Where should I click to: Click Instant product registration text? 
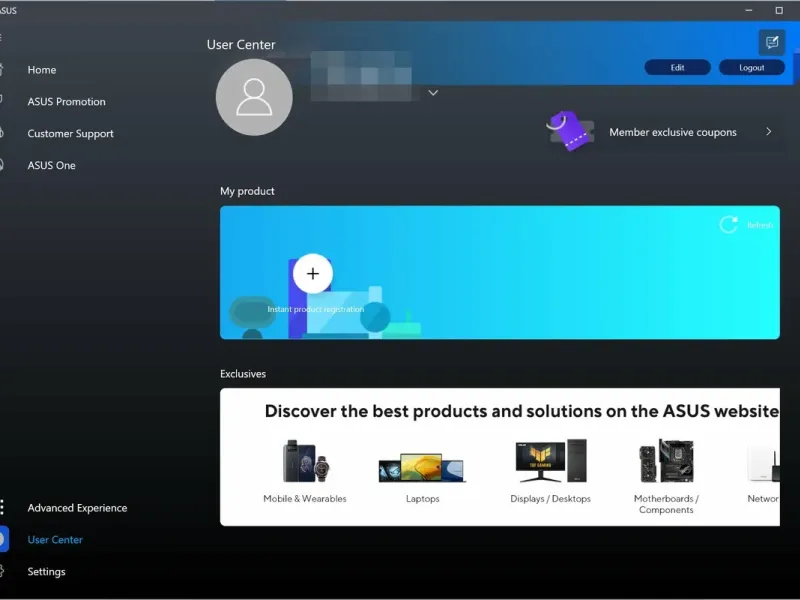click(x=315, y=309)
